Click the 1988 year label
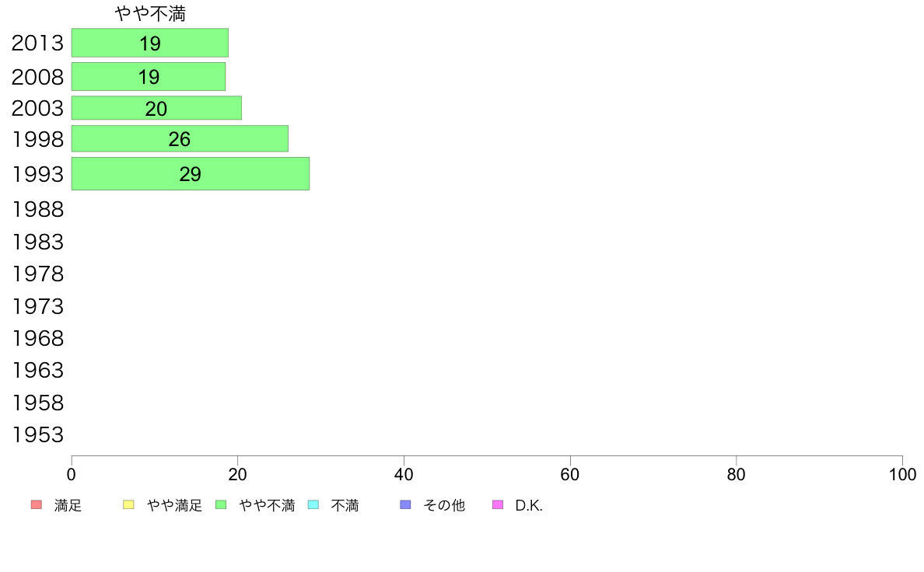Image resolution: width=924 pixels, height=572 pixels. pos(37,210)
